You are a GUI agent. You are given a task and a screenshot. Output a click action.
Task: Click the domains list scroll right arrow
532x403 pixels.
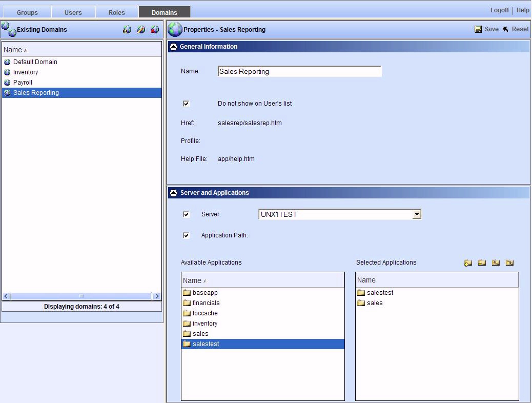click(157, 296)
